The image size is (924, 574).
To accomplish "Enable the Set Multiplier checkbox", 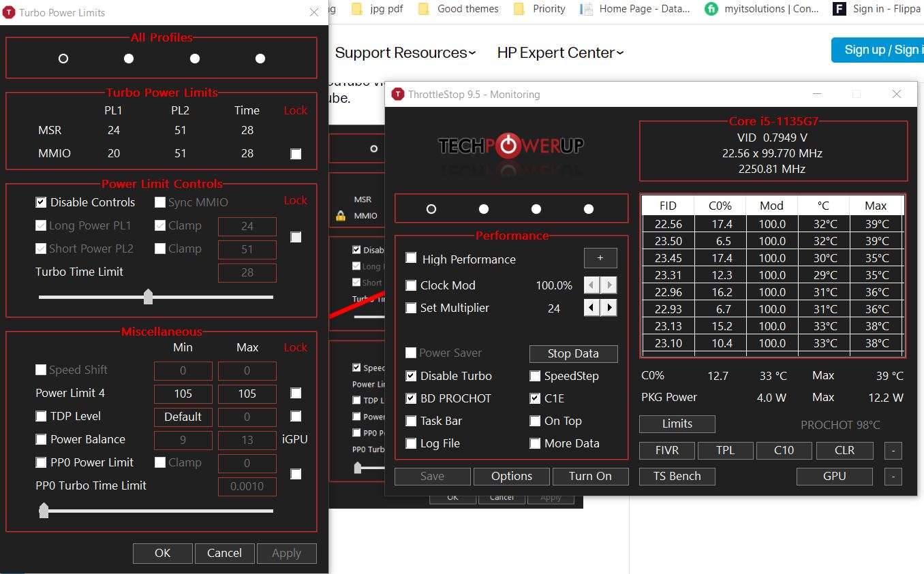I will tap(411, 308).
